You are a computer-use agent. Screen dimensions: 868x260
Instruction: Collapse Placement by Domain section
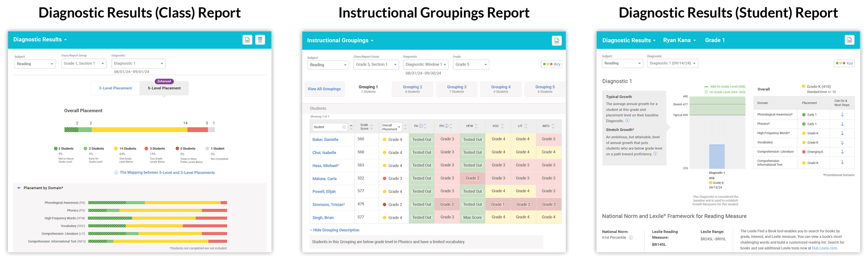(x=19, y=188)
